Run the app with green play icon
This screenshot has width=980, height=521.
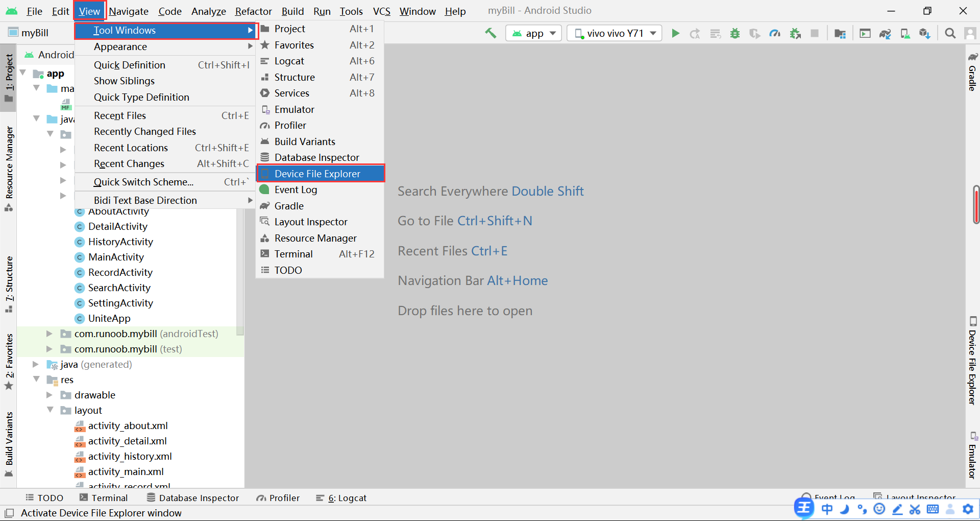click(675, 33)
